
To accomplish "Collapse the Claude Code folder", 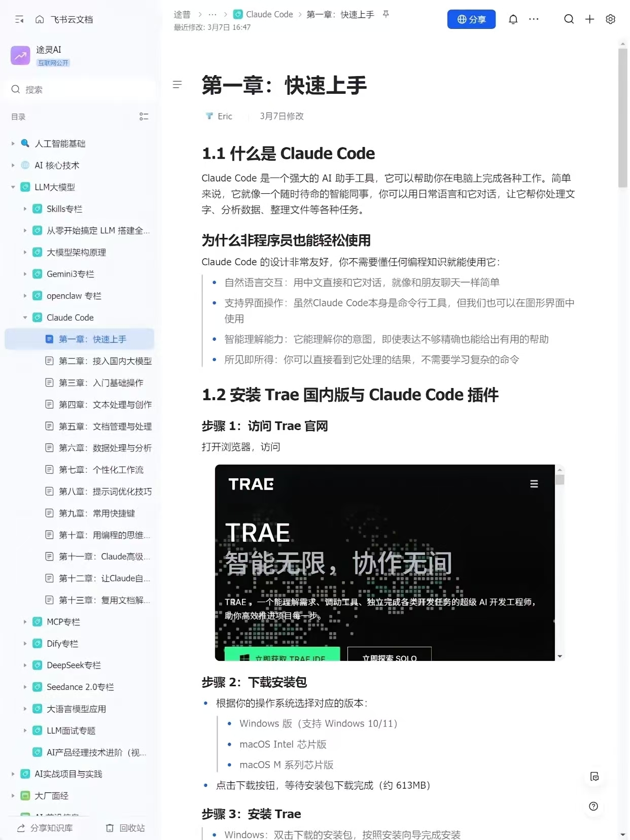I will coord(25,318).
